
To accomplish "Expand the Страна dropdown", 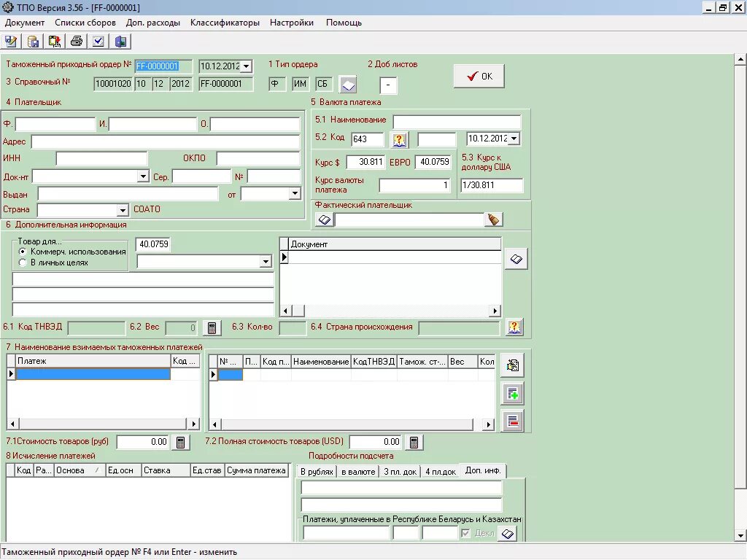I will pyautogui.click(x=123, y=210).
